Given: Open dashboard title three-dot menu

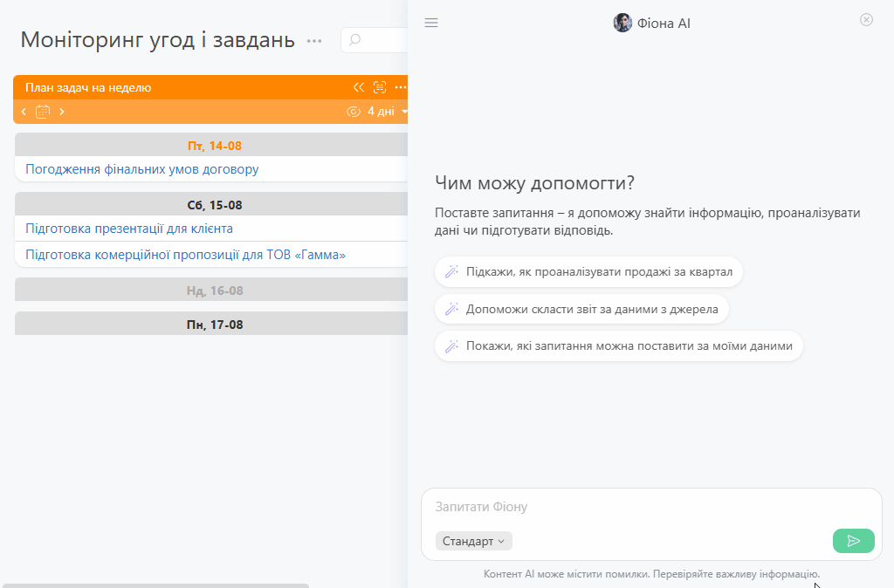Looking at the screenshot, I should tap(314, 41).
